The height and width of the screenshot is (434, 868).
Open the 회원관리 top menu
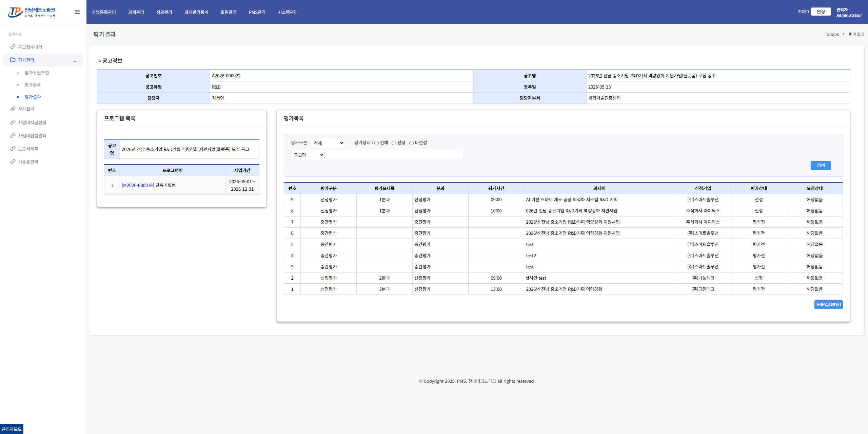(x=229, y=12)
